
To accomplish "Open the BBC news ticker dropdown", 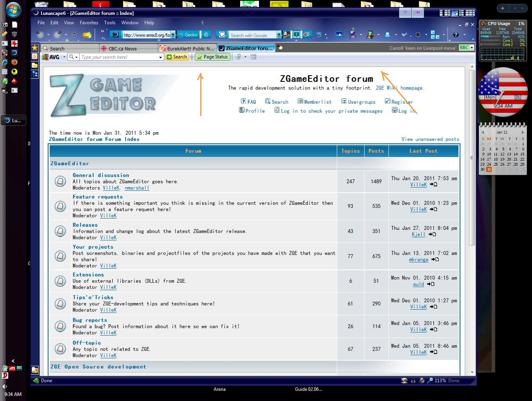I will [472, 48].
